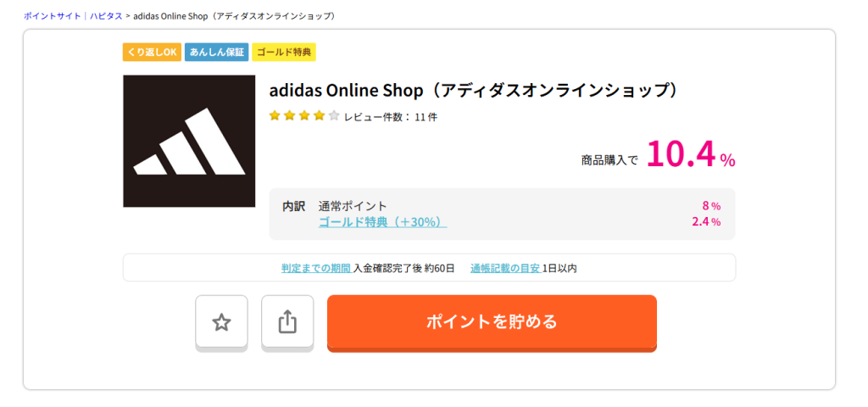868x407 pixels.
Task: Click the ポイントを貯める button
Action: coord(492,322)
